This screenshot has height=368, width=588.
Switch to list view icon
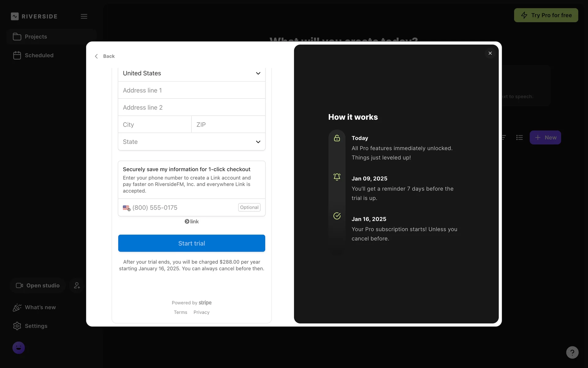coord(519,137)
